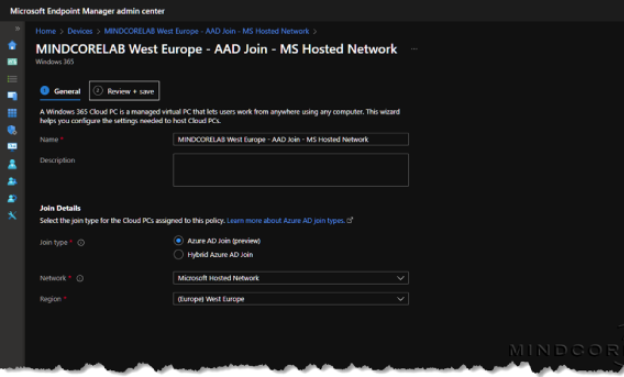Switch to Review + save tab

tap(124, 91)
